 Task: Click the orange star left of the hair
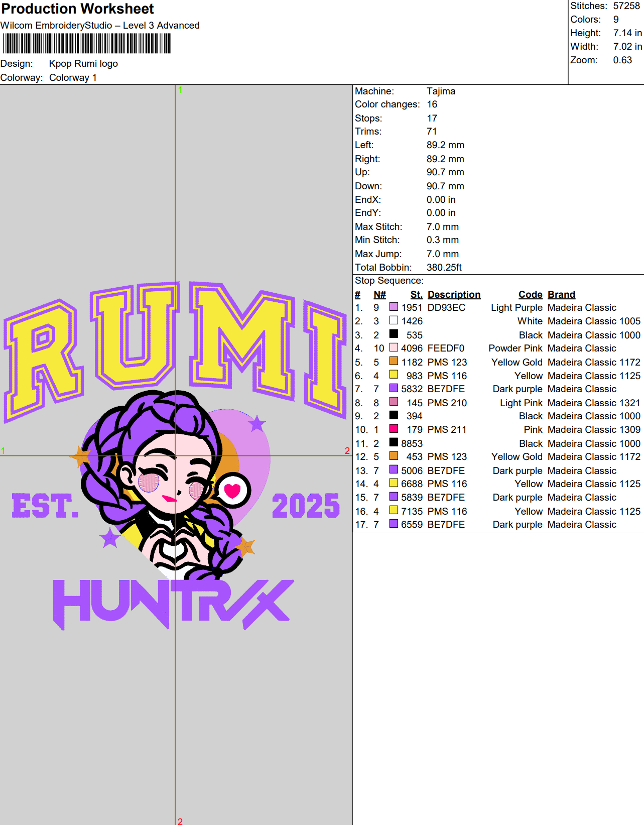81,456
